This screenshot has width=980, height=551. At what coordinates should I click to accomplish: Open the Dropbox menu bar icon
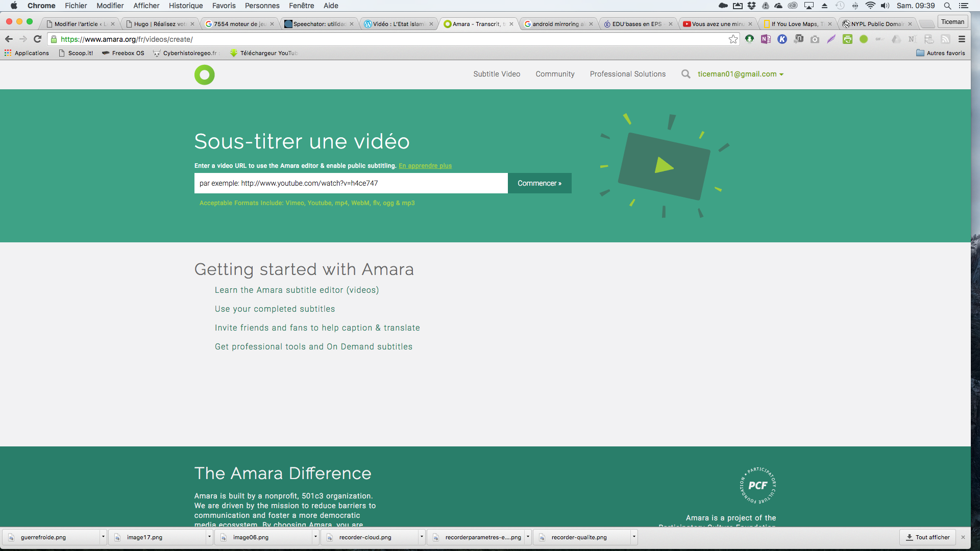[x=751, y=6]
